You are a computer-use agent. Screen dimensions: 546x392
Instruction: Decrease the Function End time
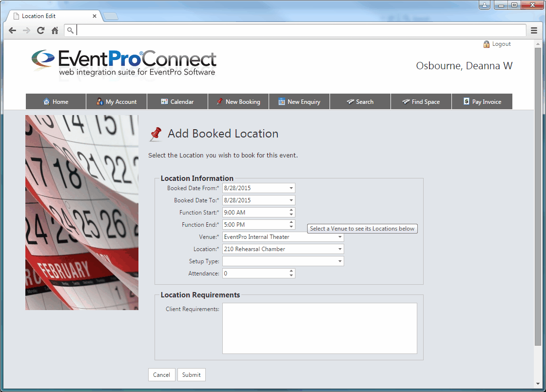(291, 227)
